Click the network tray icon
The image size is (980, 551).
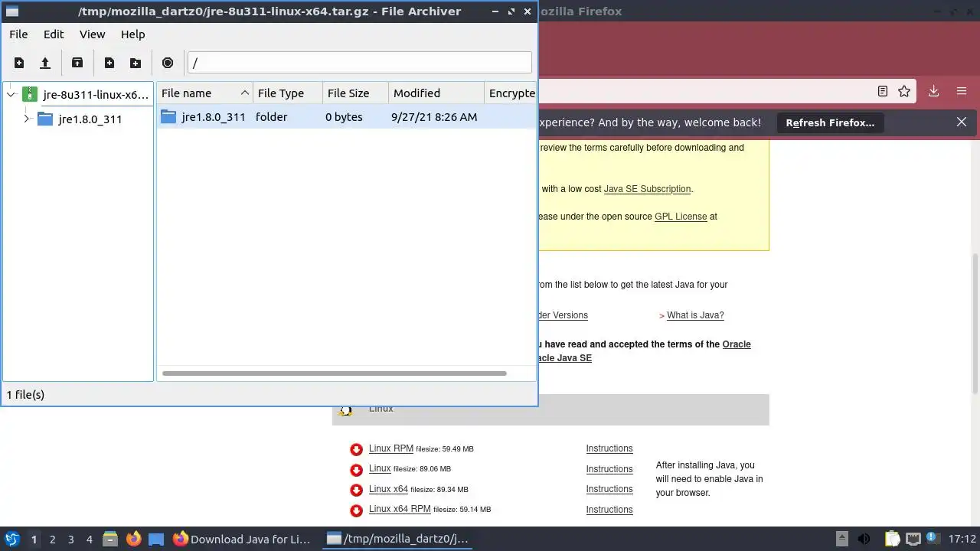pos(913,539)
